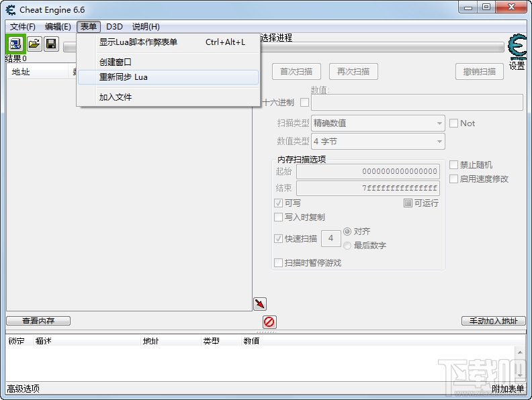Click address list scrollbar up arrow
532x400 pixels.
tap(520, 352)
